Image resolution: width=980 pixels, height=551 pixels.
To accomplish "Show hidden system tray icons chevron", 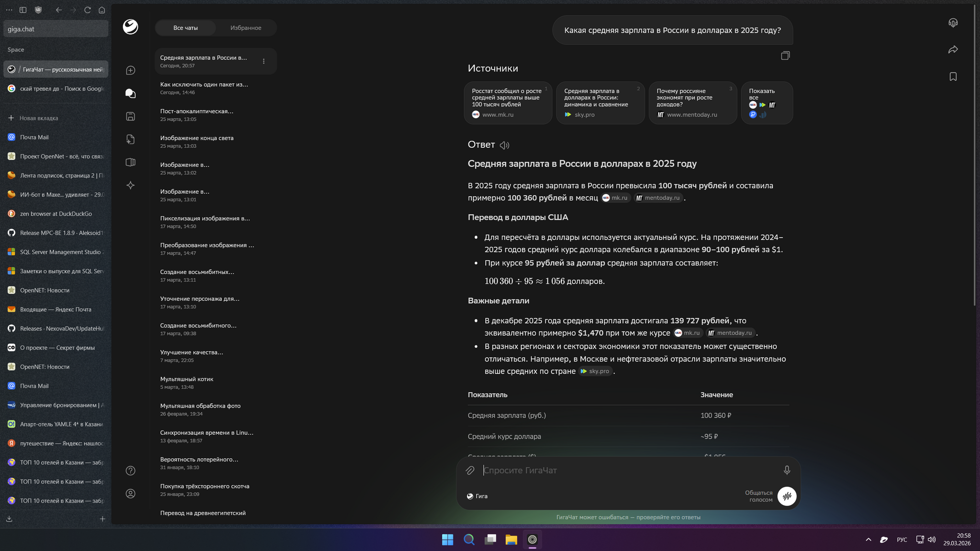I will (x=869, y=540).
